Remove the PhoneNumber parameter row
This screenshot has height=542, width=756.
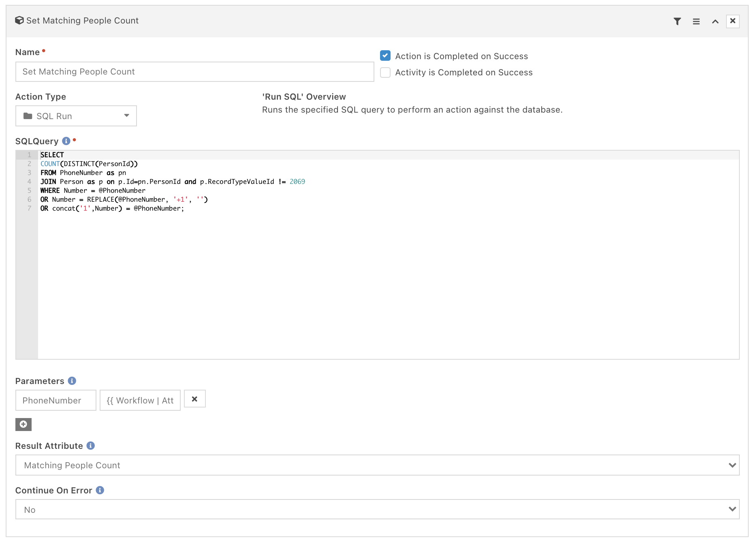pyautogui.click(x=194, y=399)
